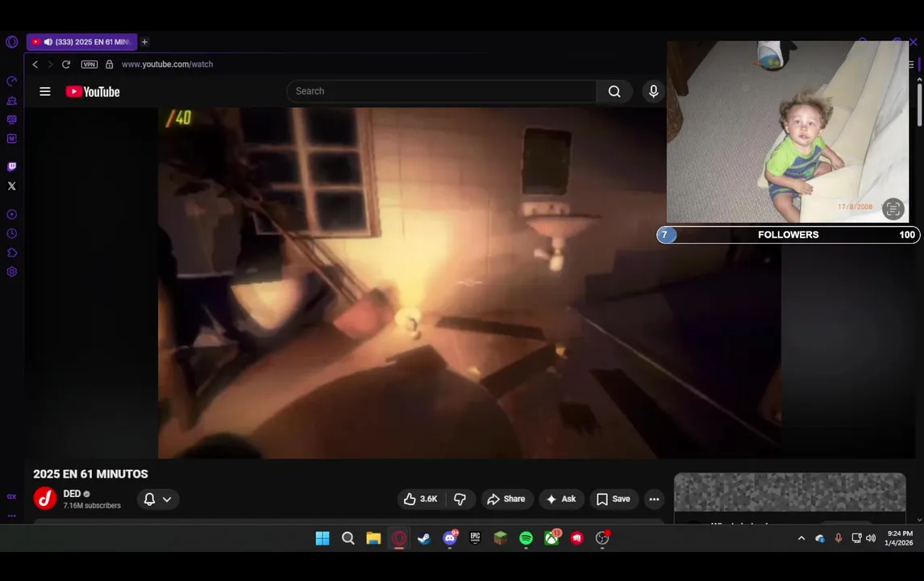Go back to previous page
Screen dimensions: 924x581
[35, 65]
